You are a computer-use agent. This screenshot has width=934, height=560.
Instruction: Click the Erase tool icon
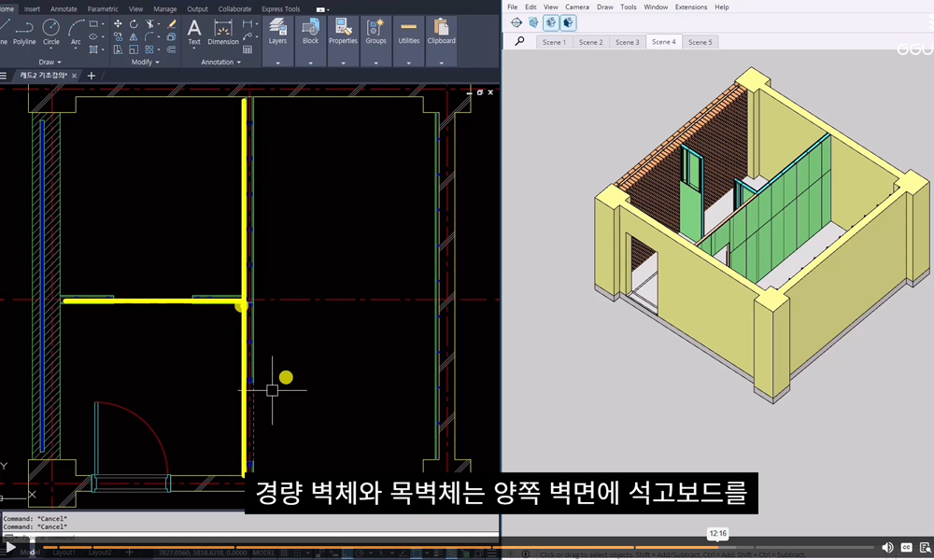coord(172,24)
